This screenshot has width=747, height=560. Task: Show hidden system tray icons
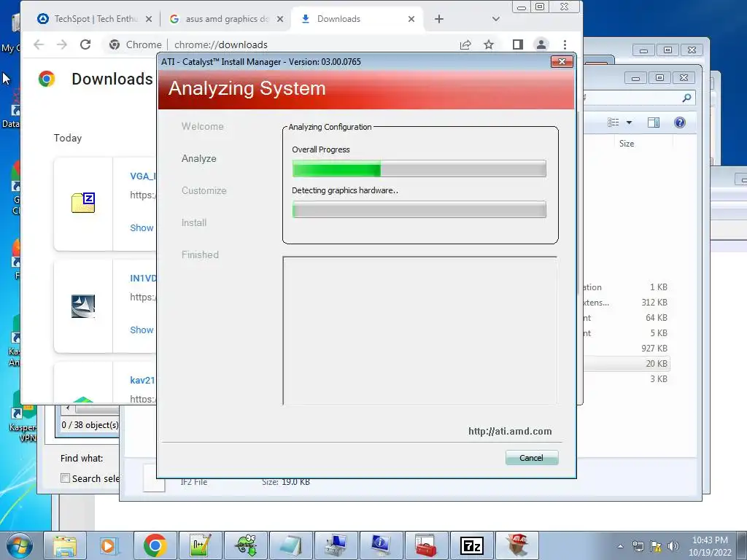click(x=620, y=546)
